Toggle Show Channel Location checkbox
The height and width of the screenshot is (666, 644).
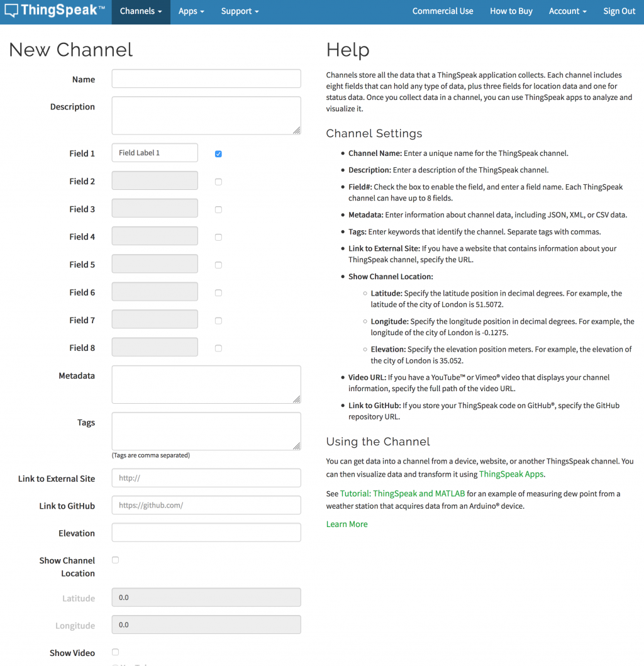click(116, 560)
